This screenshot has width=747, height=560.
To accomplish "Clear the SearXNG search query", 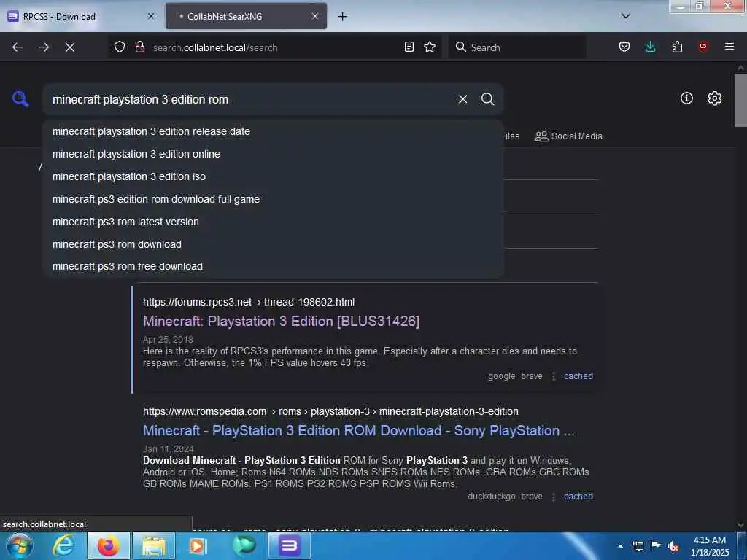I will [x=462, y=99].
